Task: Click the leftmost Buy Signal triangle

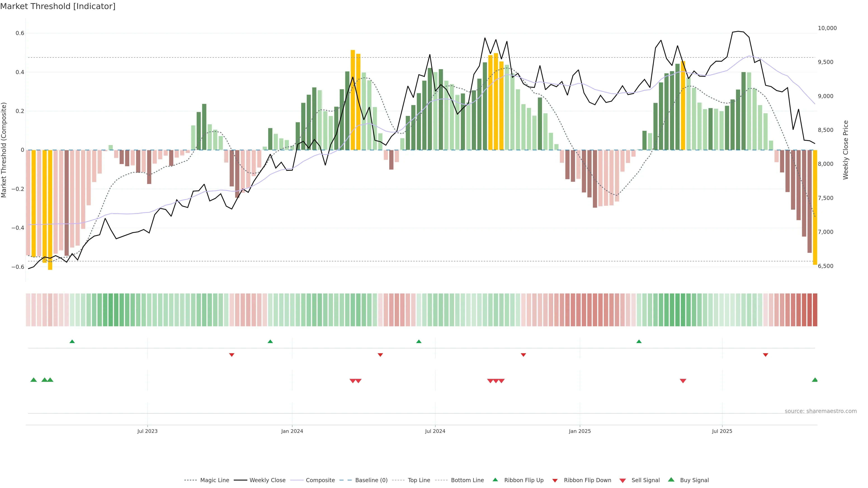Action: (34, 380)
